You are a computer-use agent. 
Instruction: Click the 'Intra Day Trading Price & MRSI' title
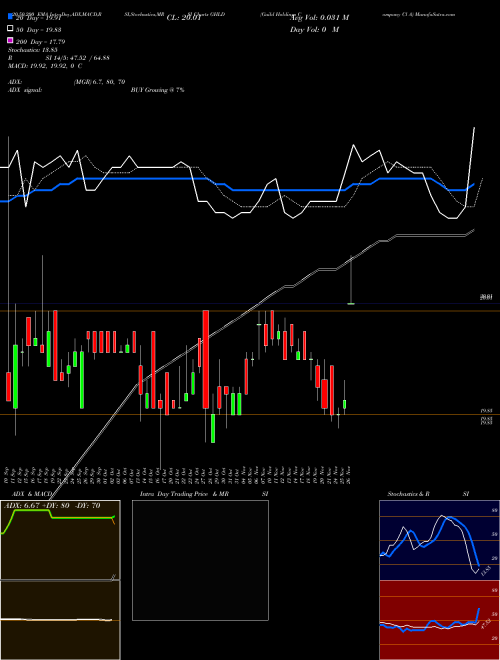coord(204,494)
